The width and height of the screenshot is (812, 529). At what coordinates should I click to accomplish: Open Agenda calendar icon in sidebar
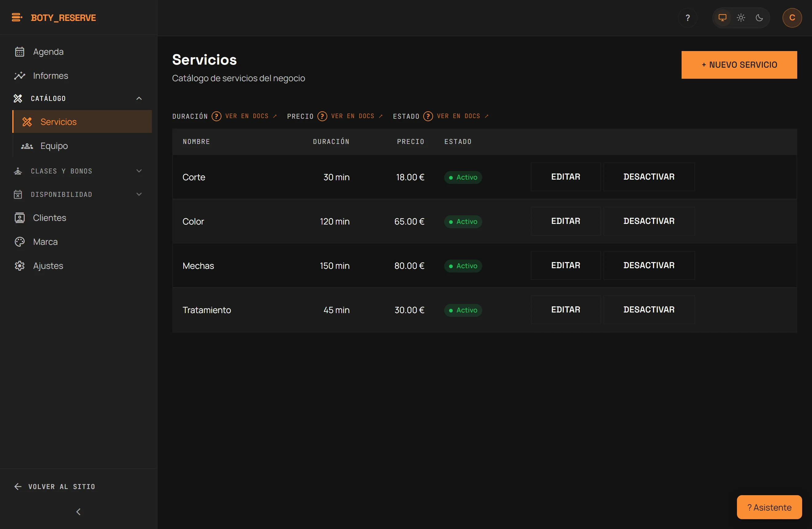click(x=20, y=52)
